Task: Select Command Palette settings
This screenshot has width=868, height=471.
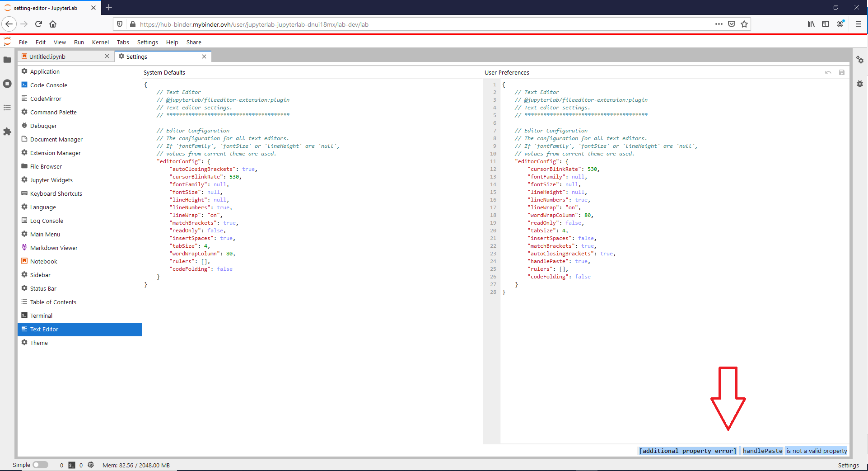Action: (79, 112)
